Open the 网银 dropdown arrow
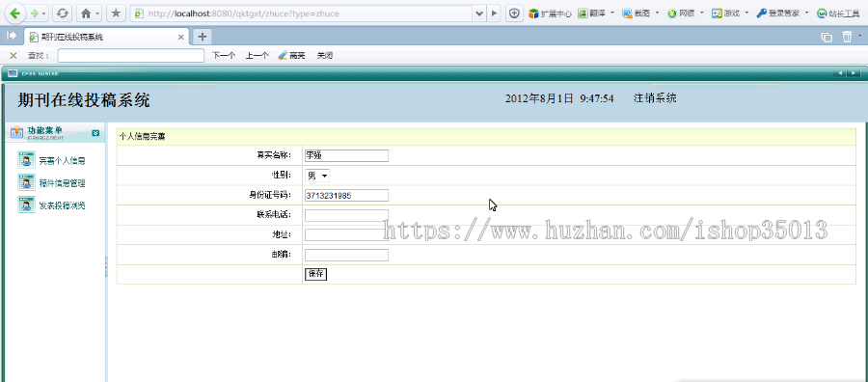The image size is (868, 382). 702,14
